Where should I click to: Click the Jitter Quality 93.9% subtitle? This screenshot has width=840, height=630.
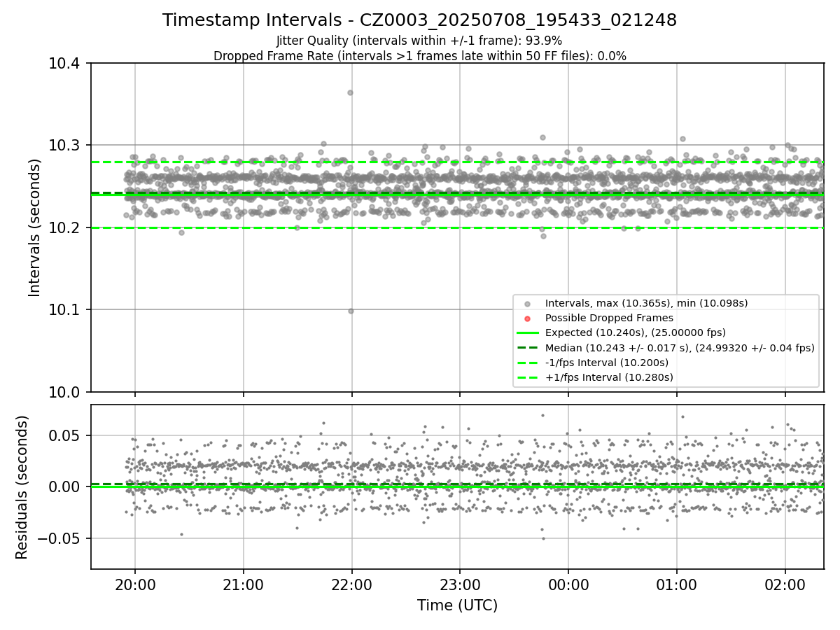click(x=419, y=41)
